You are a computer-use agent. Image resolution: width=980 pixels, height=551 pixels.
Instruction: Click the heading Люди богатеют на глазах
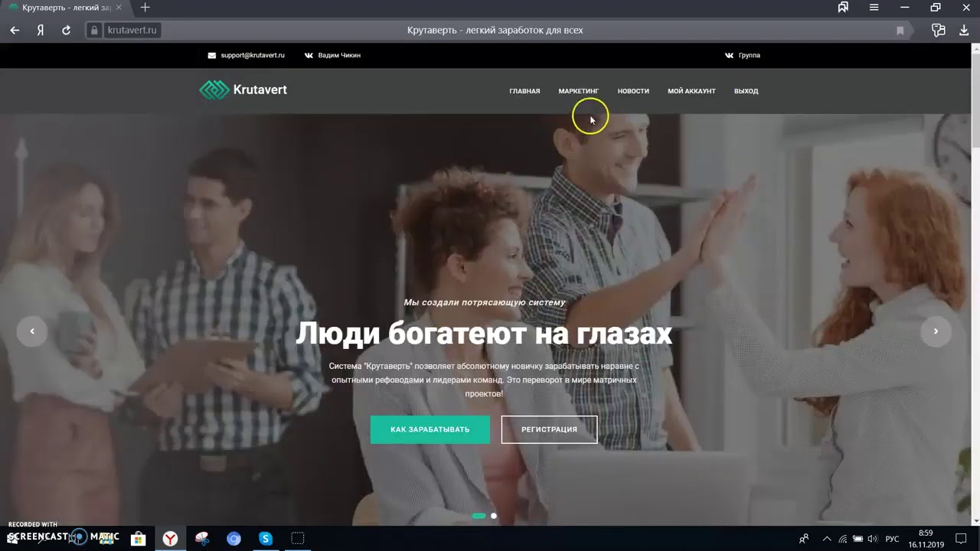pyautogui.click(x=484, y=334)
